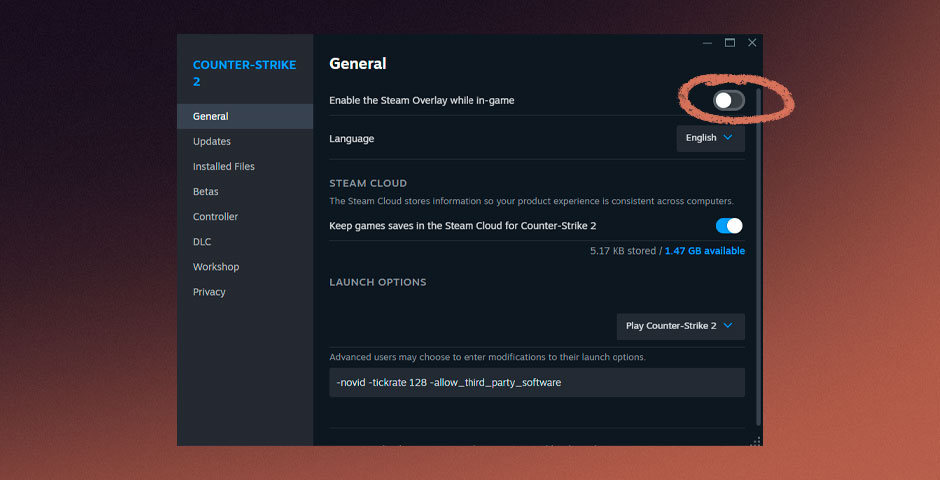The height and width of the screenshot is (480, 940).
Task: Select the General tab in the sidebar
Action: 211,117
